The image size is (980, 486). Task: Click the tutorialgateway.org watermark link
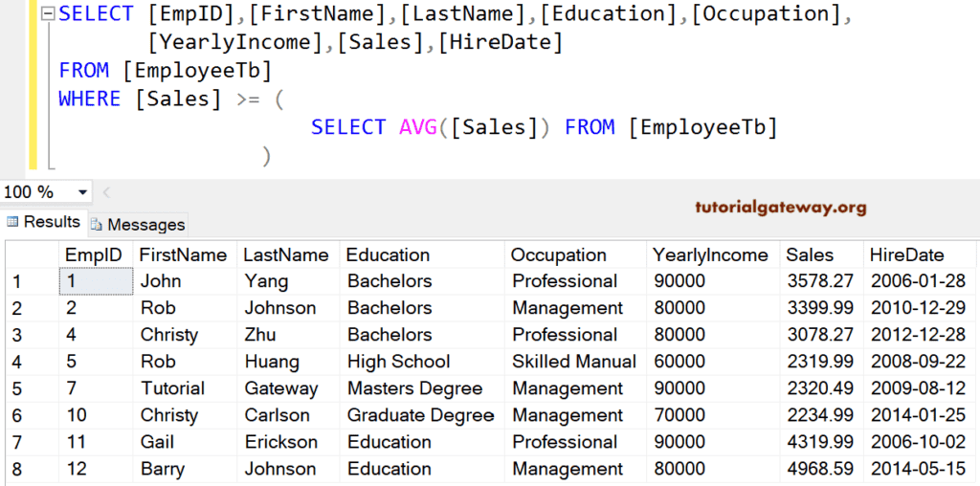pos(781,207)
